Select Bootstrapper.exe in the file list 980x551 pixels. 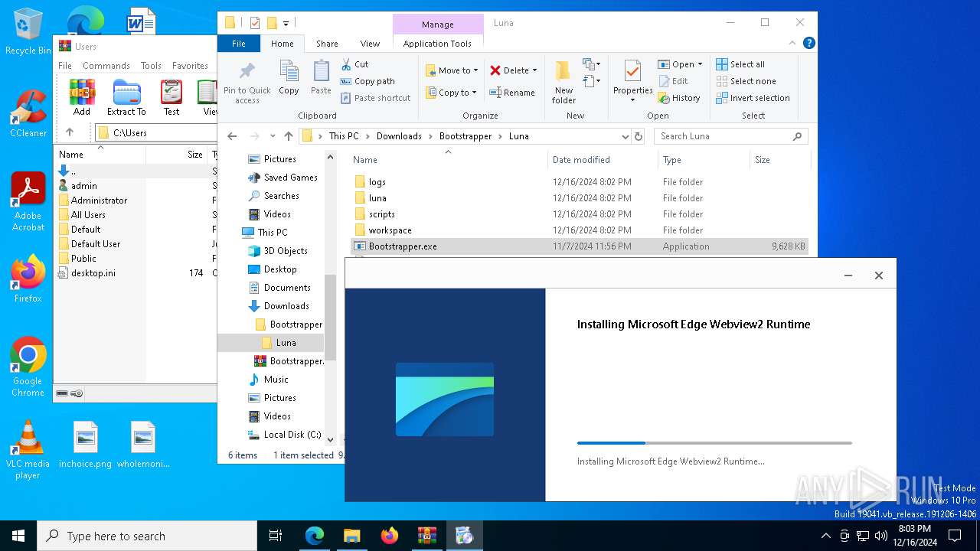[x=579, y=246]
